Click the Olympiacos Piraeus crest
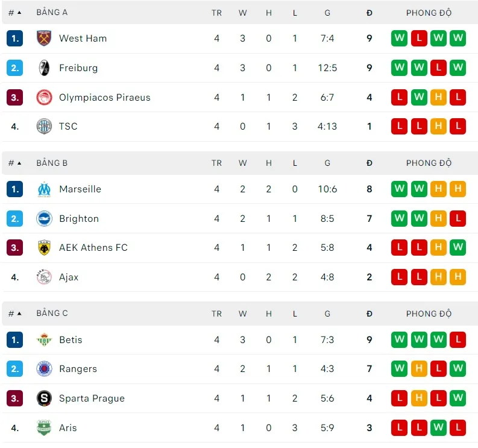 [x=44, y=97]
